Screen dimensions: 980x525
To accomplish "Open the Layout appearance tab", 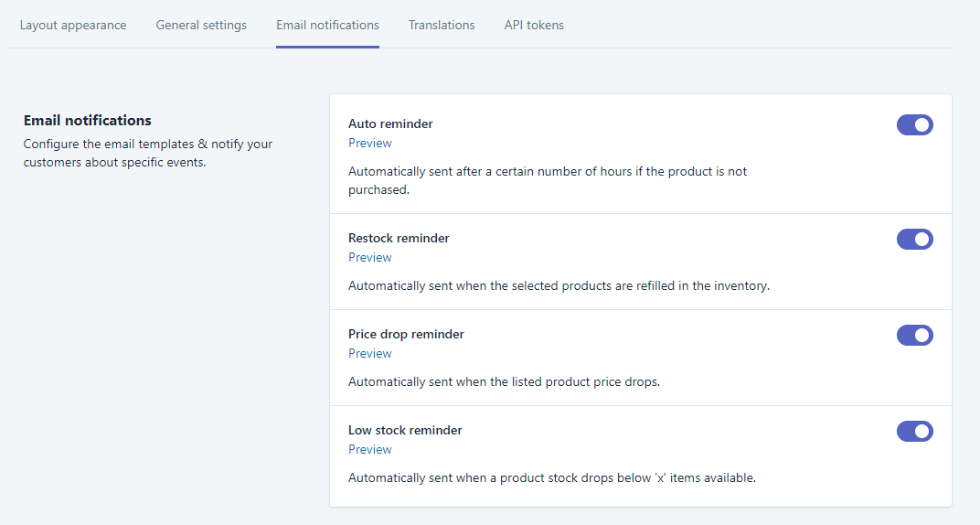I will click(x=73, y=25).
